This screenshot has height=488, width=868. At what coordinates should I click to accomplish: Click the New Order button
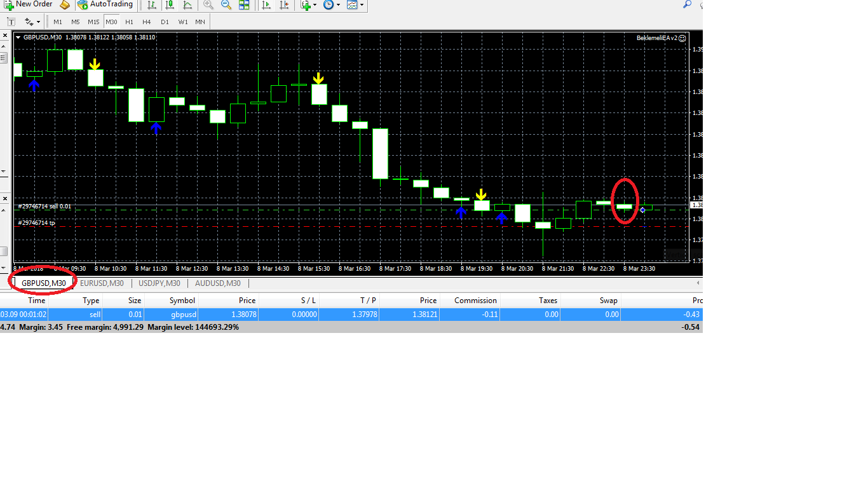(x=29, y=4)
